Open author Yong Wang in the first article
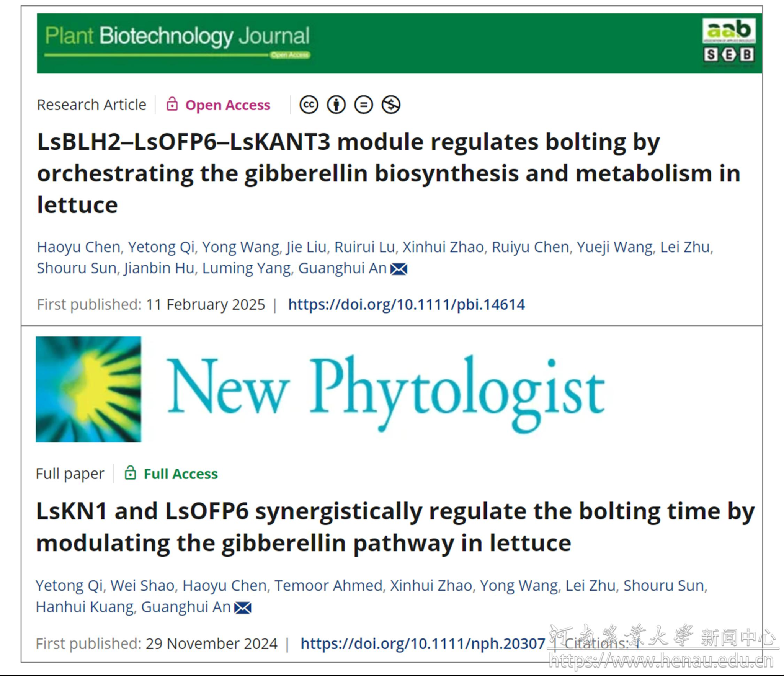This screenshot has height=676, width=784. 241,247
